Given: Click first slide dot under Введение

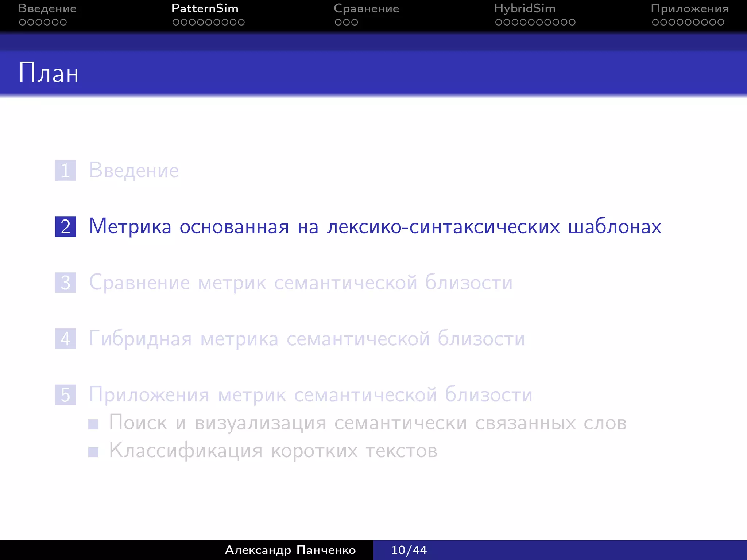Looking at the screenshot, I should [22, 22].
